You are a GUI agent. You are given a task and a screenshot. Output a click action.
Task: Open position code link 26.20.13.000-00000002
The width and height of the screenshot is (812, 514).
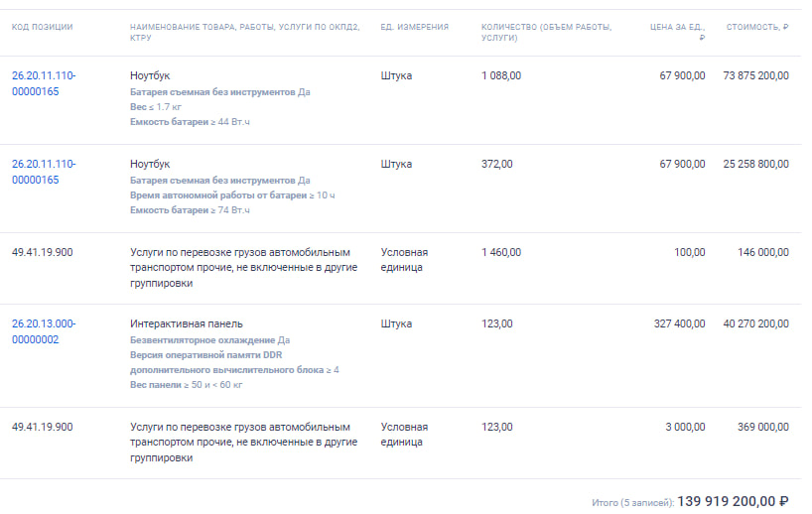point(44,331)
